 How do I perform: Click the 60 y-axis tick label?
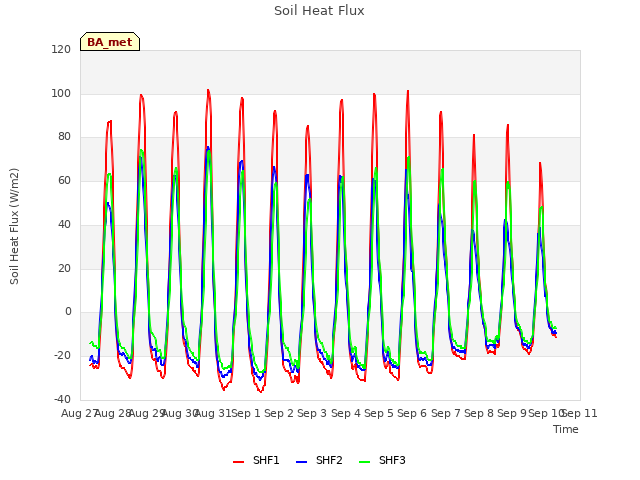coord(64,180)
